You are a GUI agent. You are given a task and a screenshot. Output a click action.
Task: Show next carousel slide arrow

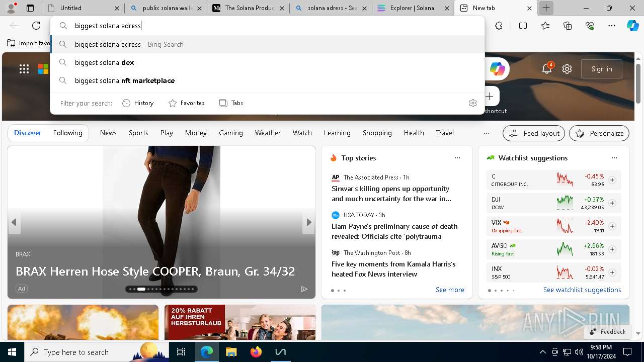pos(309,222)
